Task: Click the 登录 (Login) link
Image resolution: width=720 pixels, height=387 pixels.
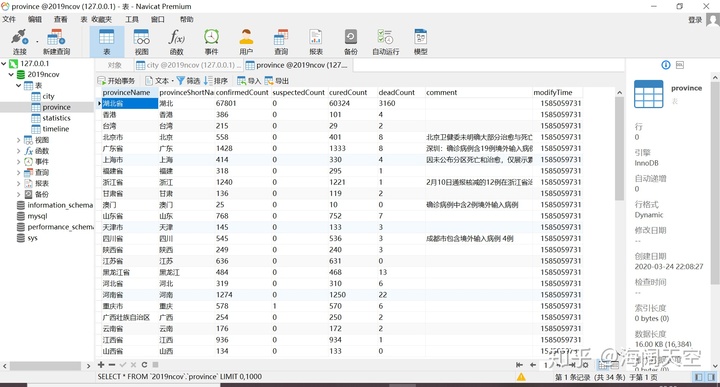Action: click(695, 20)
